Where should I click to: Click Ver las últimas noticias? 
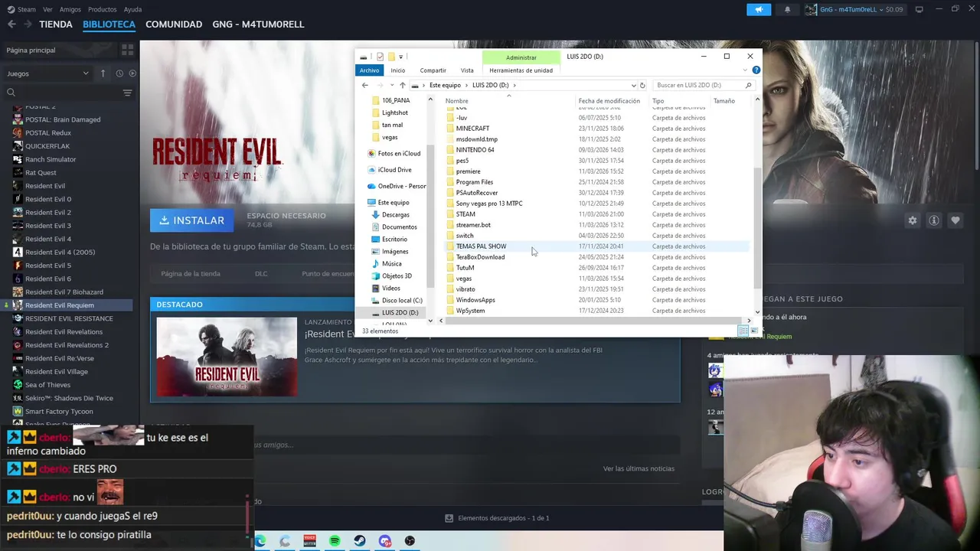click(639, 468)
